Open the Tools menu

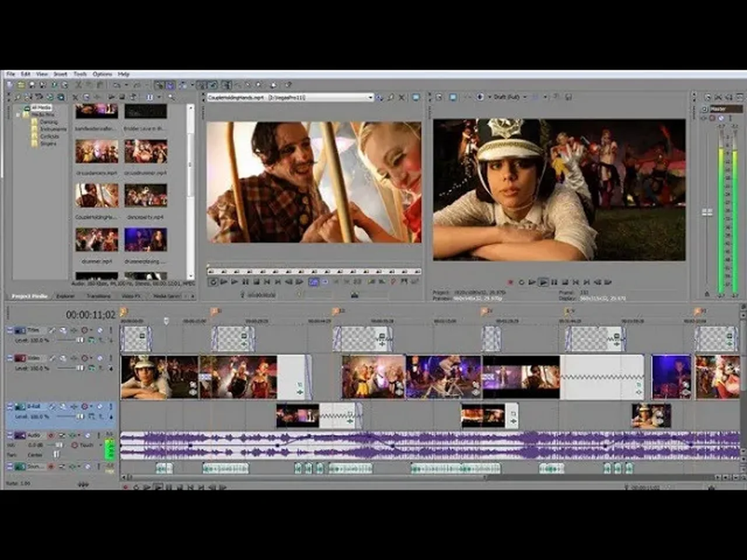[x=80, y=74]
